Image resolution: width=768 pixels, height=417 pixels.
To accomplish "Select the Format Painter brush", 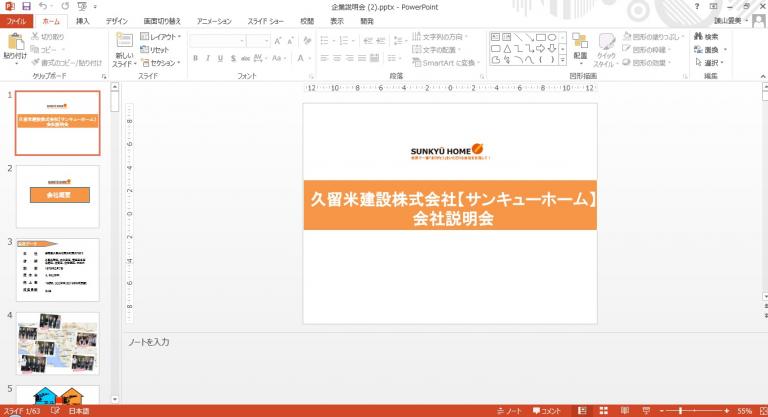I will (x=67, y=63).
